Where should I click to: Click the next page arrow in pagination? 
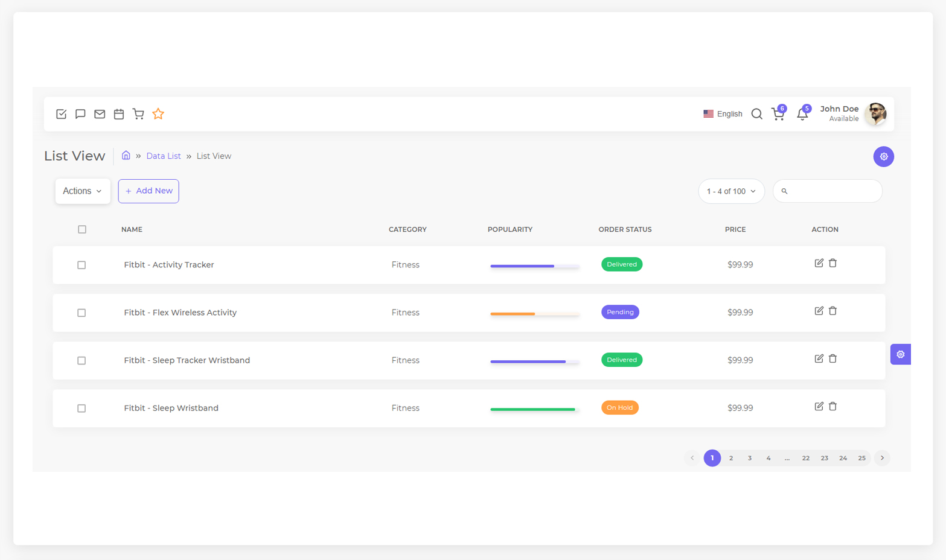[882, 458]
